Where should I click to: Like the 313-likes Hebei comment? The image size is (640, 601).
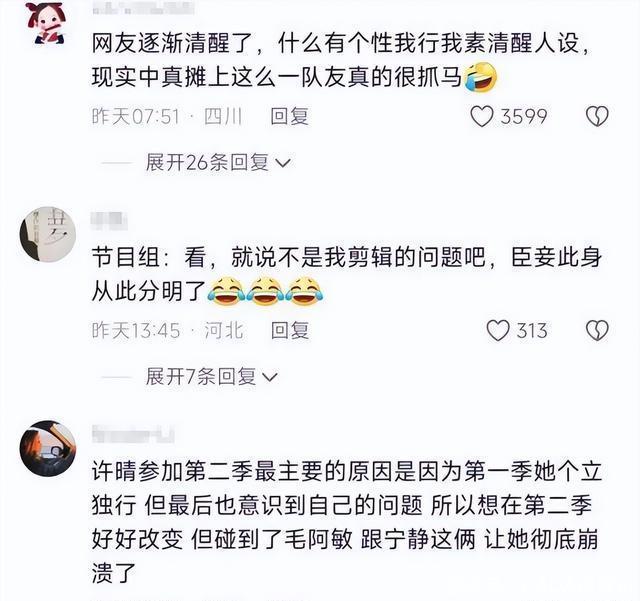tap(498, 330)
